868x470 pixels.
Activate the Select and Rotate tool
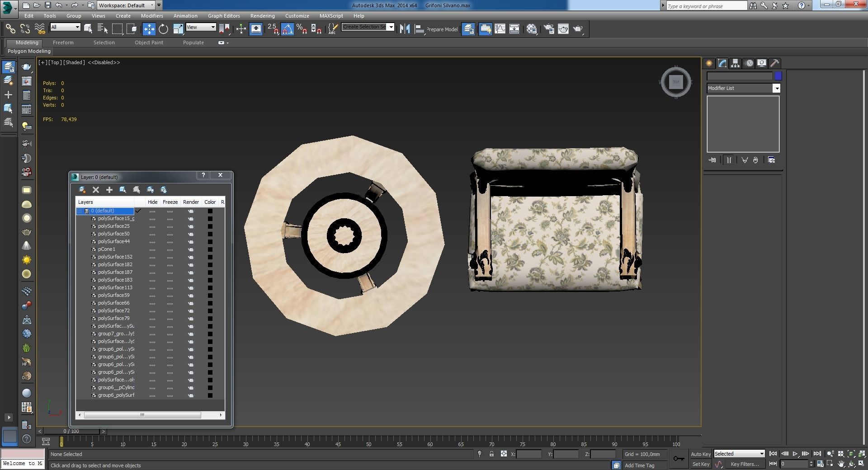163,29
